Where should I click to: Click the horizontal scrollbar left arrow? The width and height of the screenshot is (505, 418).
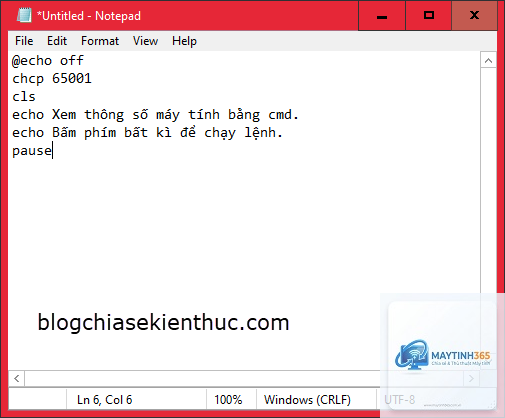(17, 378)
